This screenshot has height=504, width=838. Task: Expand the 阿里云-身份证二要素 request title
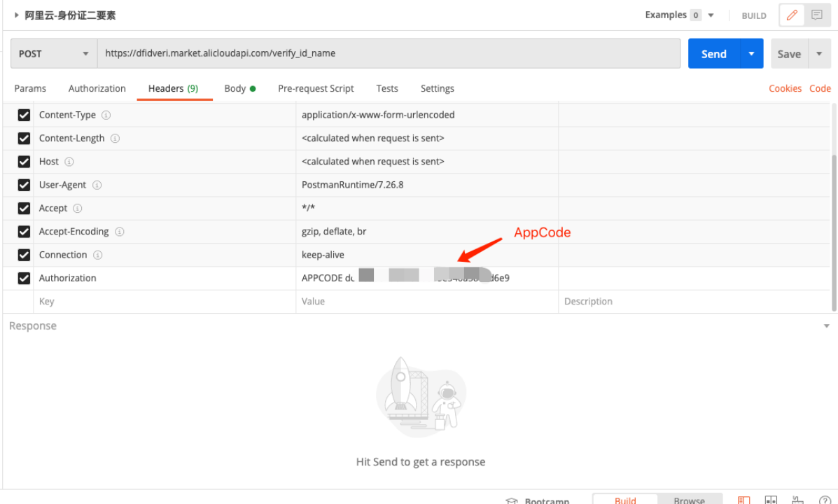[x=17, y=15]
